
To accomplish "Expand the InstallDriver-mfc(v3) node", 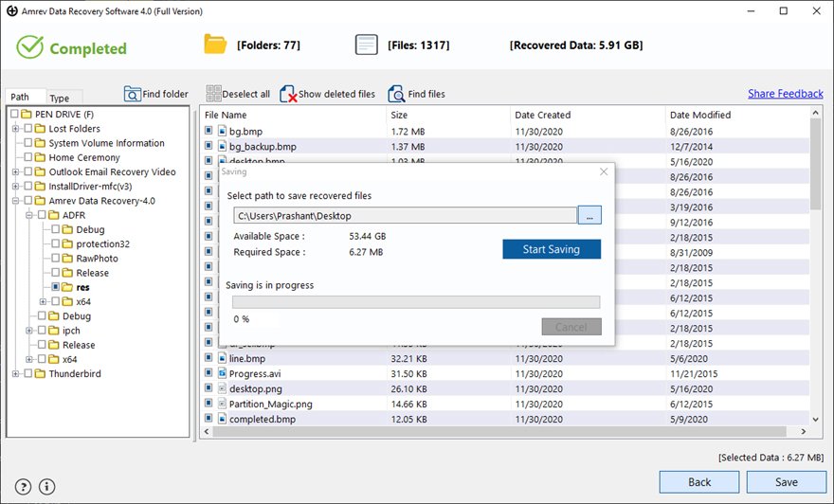I will 15,186.
